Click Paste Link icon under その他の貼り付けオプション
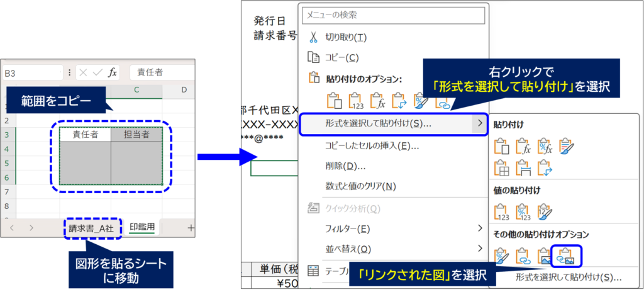The height and width of the screenshot is (292, 644). [x=523, y=255]
